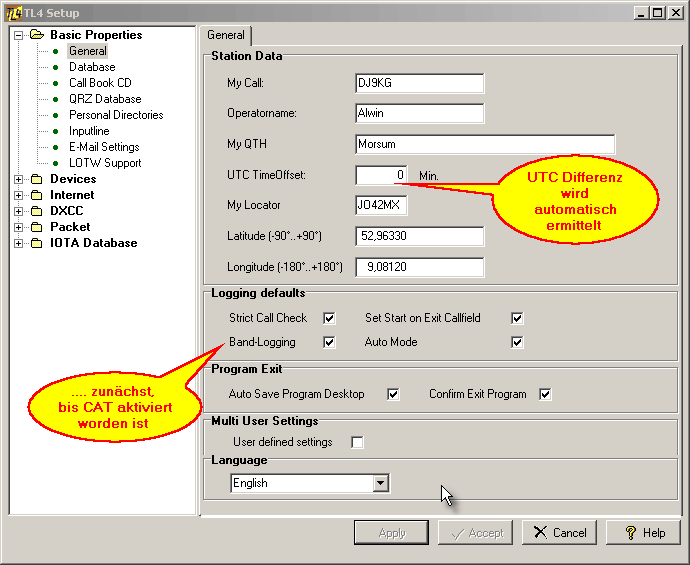Image resolution: width=690 pixels, height=565 pixels.
Task: Click the Apply button
Action: pyautogui.click(x=391, y=533)
